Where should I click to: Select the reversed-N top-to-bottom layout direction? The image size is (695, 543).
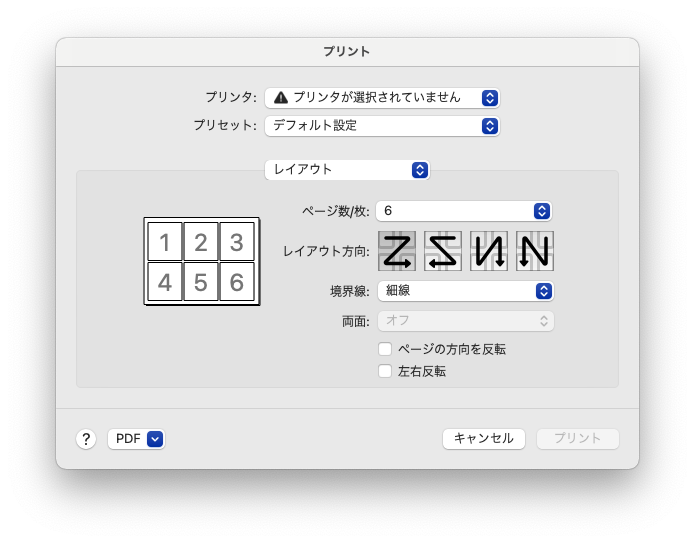pyautogui.click(x=489, y=251)
